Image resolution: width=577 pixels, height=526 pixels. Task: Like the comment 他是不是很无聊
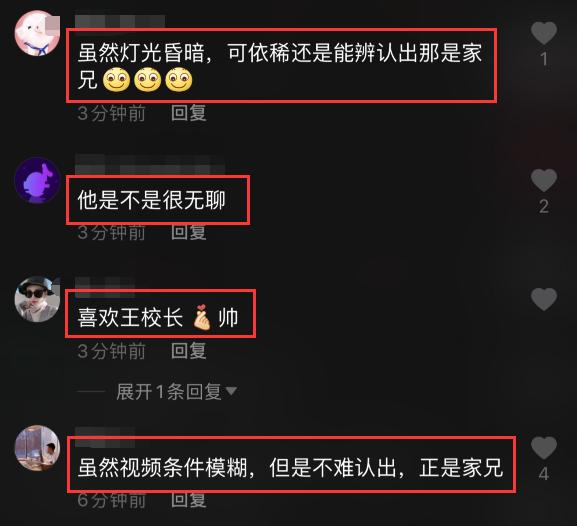click(544, 180)
